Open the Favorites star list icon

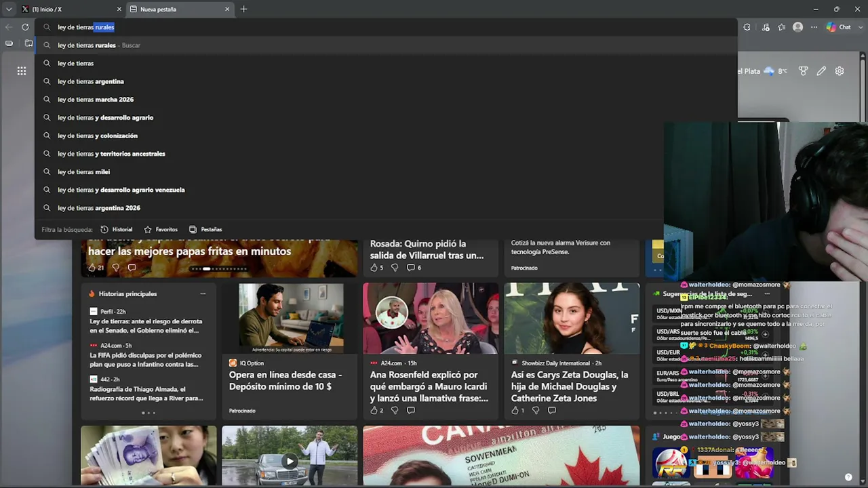pyautogui.click(x=782, y=27)
